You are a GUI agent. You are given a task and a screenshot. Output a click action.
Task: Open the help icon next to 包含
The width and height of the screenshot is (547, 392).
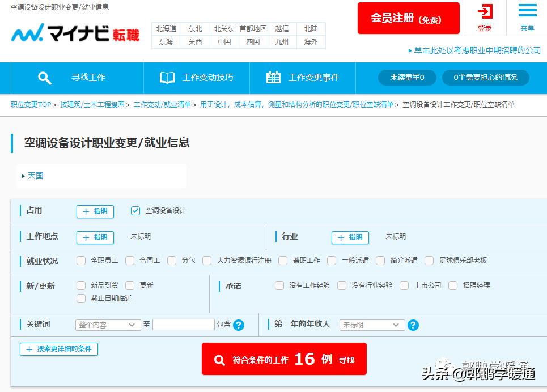[x=239, y=325]
